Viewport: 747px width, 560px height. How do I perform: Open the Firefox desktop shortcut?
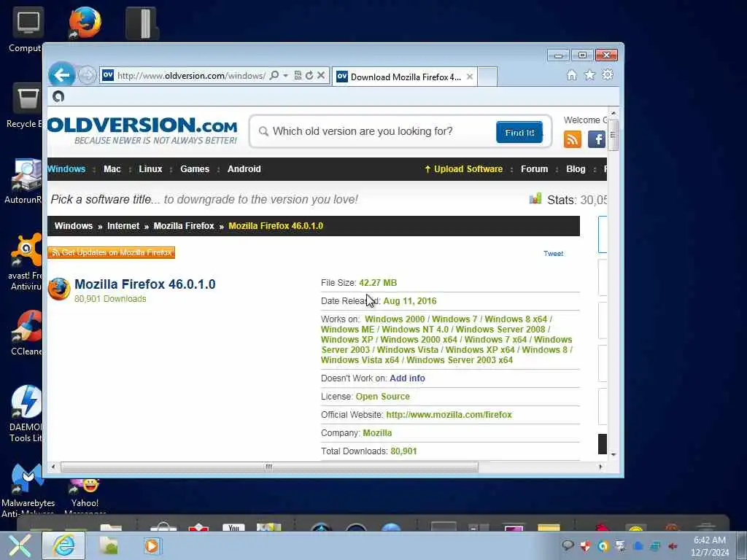[85, 23]
